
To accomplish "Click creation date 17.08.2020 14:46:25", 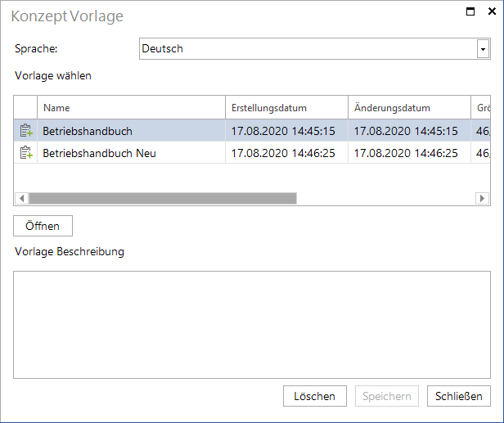I will pos(283,153).
